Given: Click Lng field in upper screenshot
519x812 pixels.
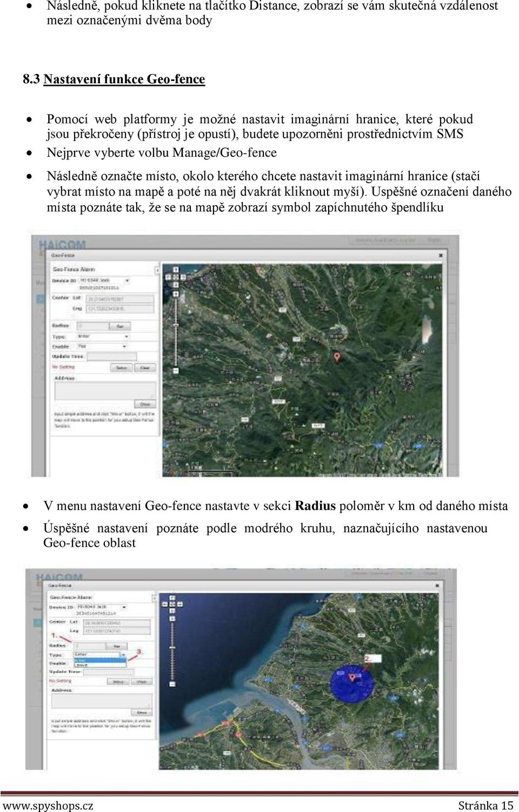Looking at the screenshot, I should 119,309.
